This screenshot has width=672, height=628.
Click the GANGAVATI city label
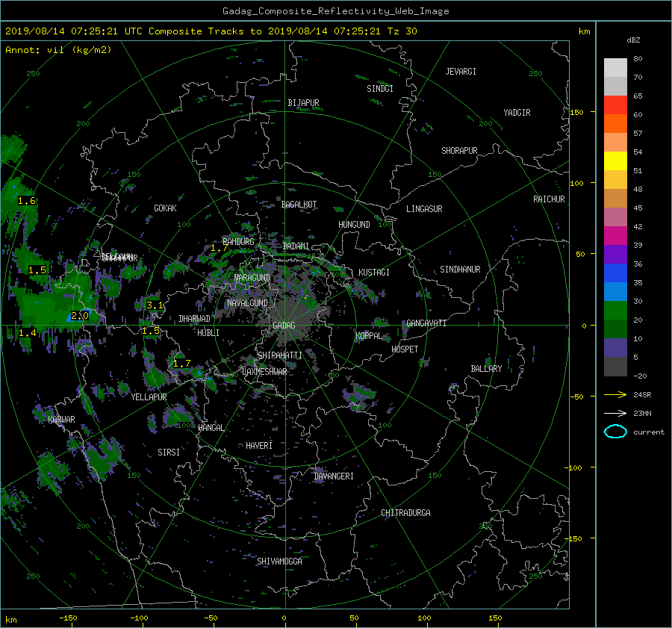(426, 323)
